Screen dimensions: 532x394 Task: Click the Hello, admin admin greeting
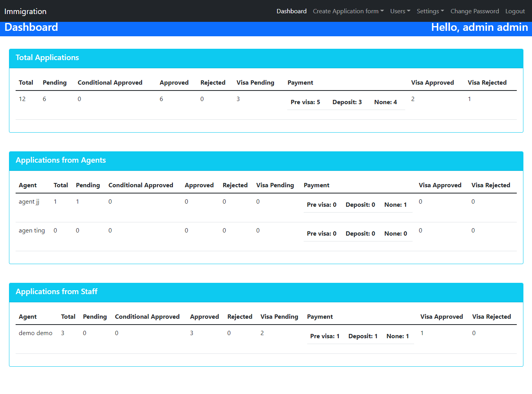[x=479, y=27]
